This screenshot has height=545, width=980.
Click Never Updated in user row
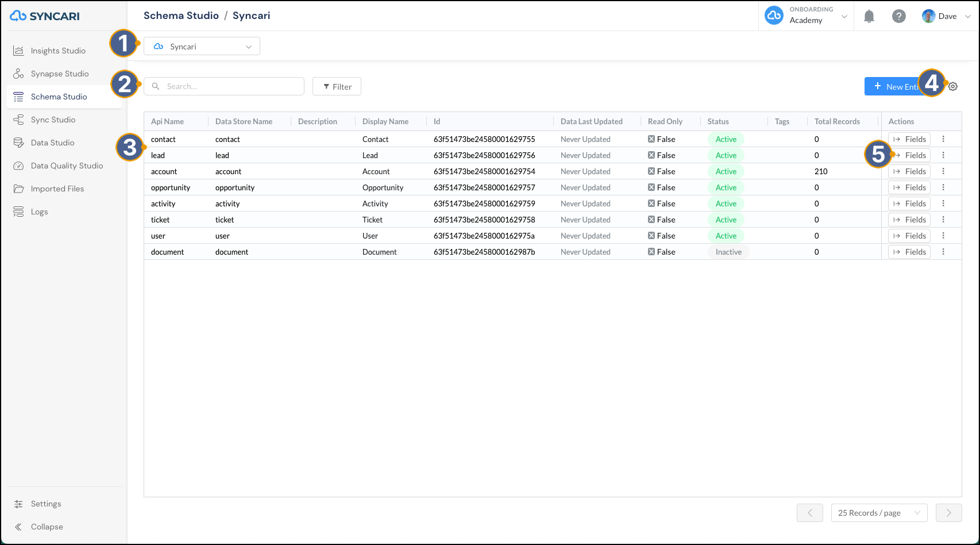pos(585,236)
